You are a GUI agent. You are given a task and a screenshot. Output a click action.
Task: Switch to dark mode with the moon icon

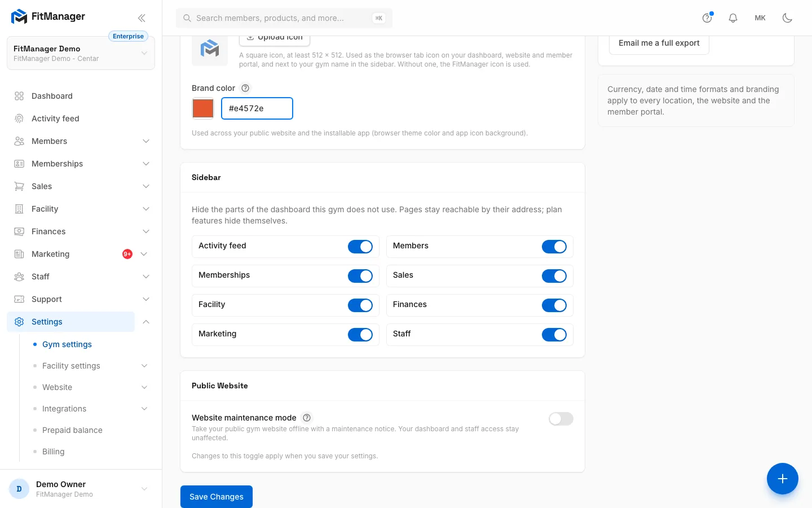pyautogui.click(x=787, y=18)
